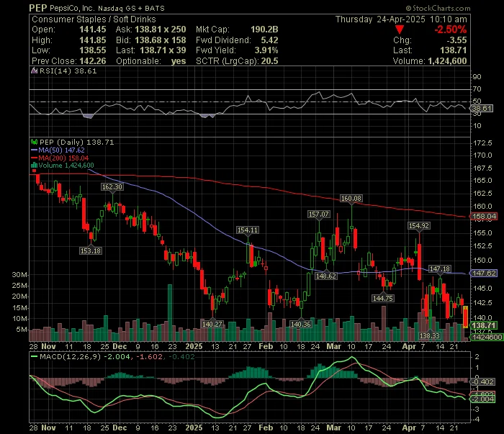Click the Volume legend bar icon

click(34, 166)
